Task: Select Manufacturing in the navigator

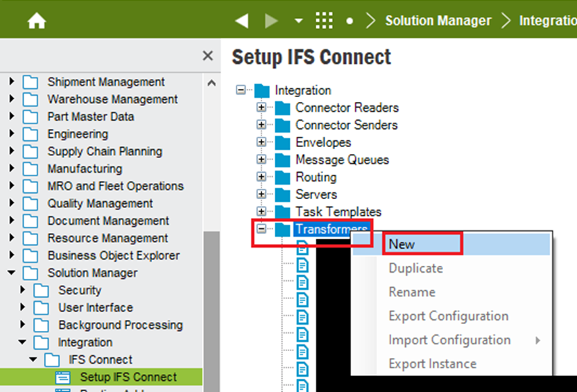Action: [85, 169]
